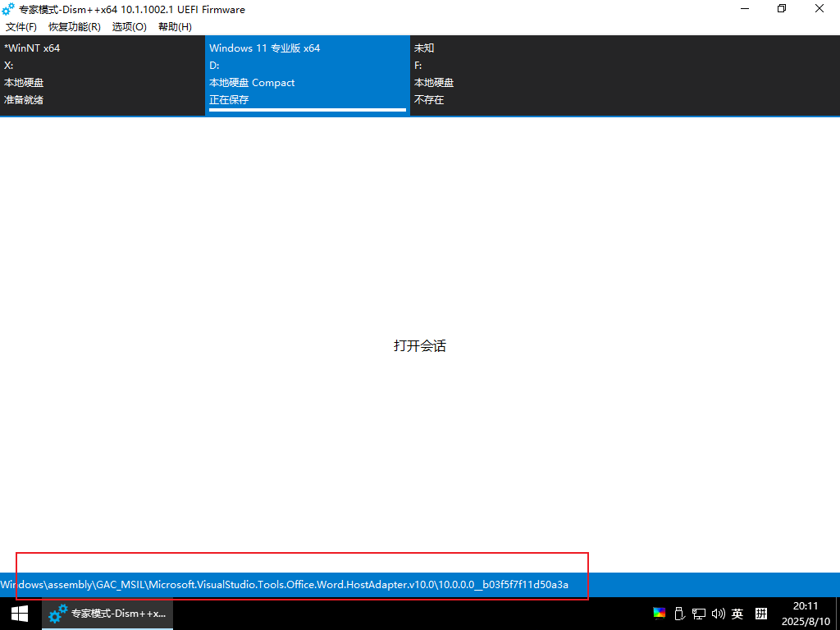The width and height of the screenshot is (840, 630).
Task: Toggle the 拼 IME mode icon
Action: [x=761, y=614]
